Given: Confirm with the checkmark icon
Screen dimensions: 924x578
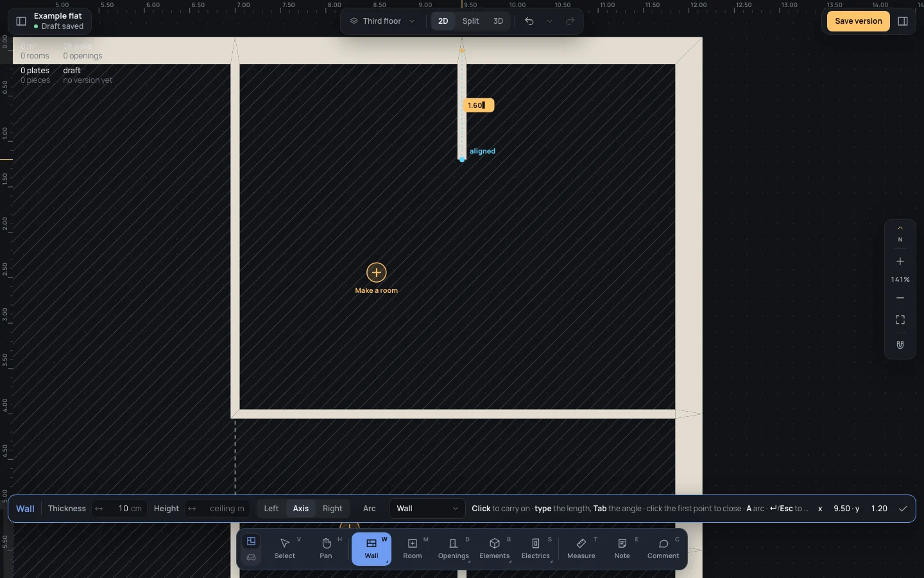Looking at the screenshot, I should [x=903, y=509].
